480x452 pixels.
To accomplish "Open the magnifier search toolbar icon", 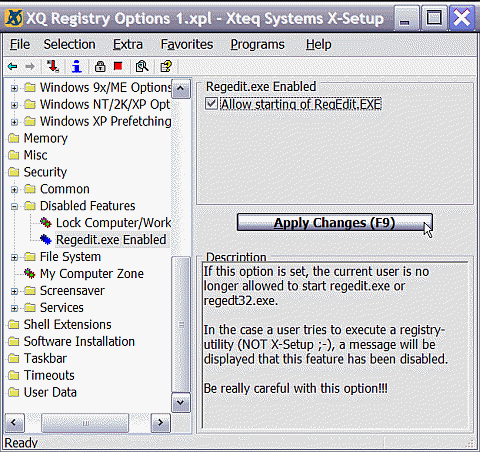I will pos(142,66).
